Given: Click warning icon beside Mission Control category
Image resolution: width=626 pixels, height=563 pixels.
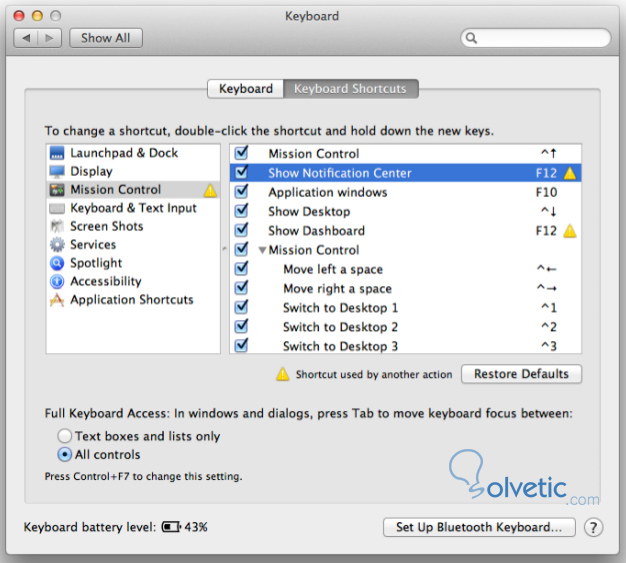Looking at the screenshot, I should [210, 190].
